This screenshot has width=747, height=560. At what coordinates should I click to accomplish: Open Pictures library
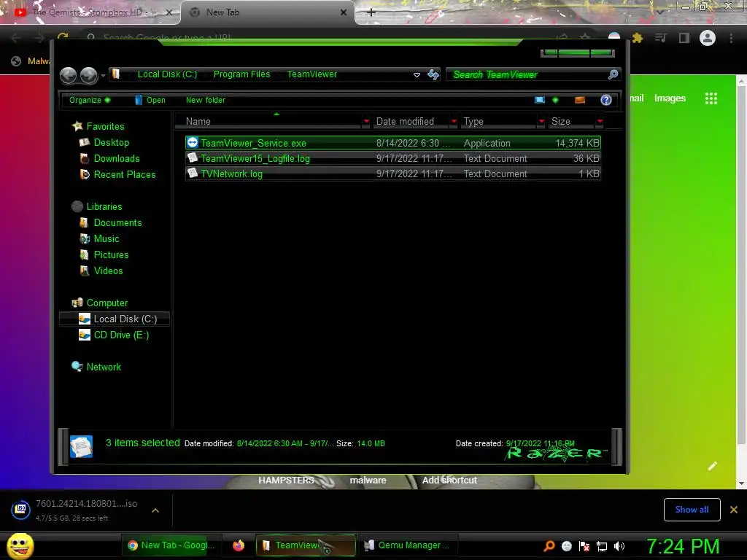point(111,254)
